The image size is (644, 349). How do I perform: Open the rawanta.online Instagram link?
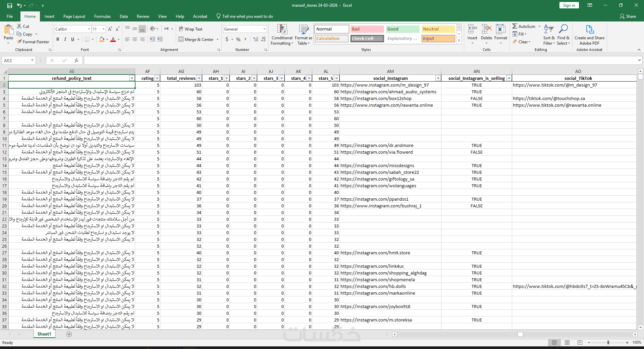point(386,105)
